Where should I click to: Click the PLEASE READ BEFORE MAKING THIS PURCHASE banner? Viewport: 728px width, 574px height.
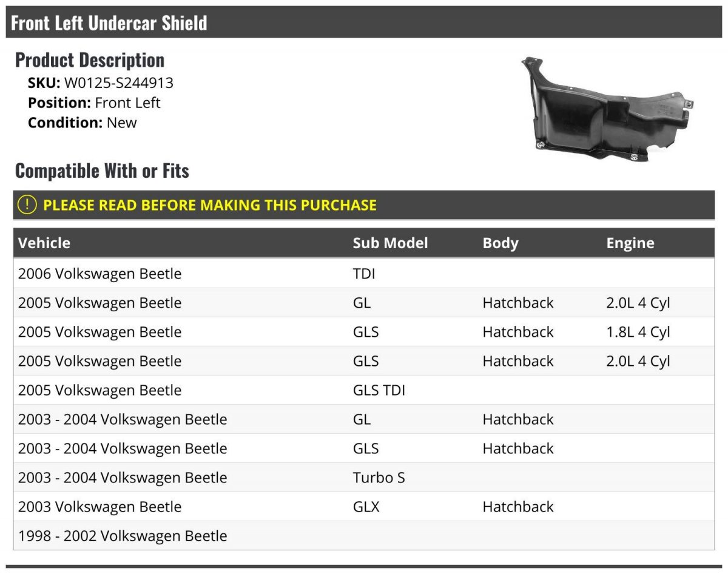point(364,205)
